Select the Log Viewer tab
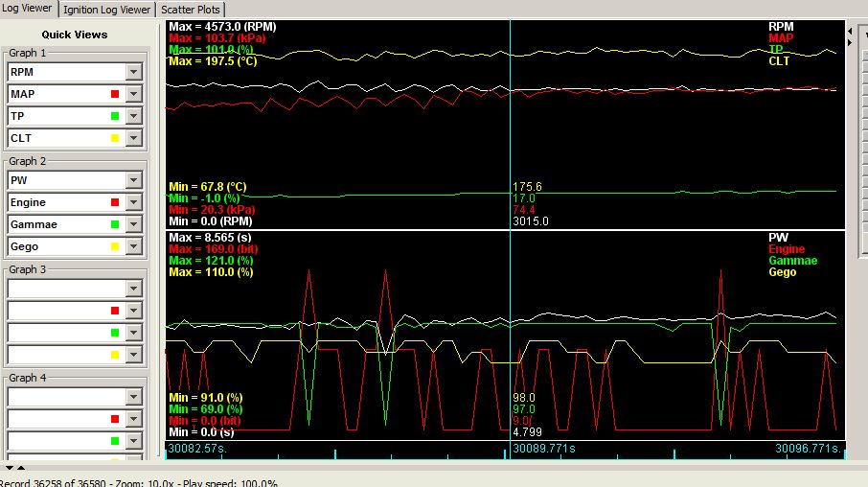The height and width of the screenshot is (487, 868). [29, 9]
